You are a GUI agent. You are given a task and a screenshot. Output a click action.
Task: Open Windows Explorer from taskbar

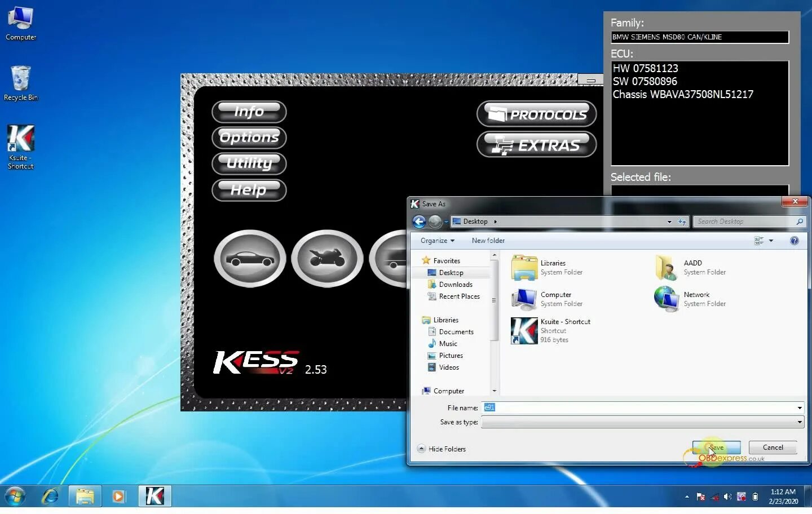(x=85, y=497)
